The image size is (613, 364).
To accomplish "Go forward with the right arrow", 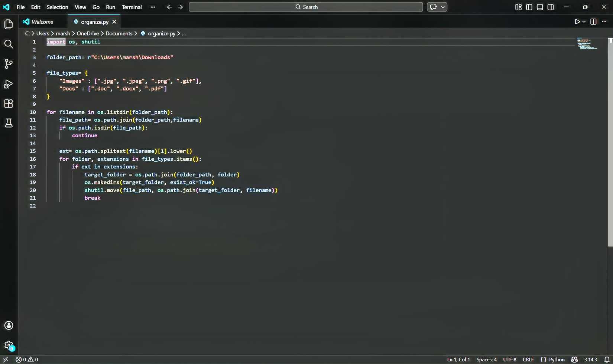I will pos(181,7).
